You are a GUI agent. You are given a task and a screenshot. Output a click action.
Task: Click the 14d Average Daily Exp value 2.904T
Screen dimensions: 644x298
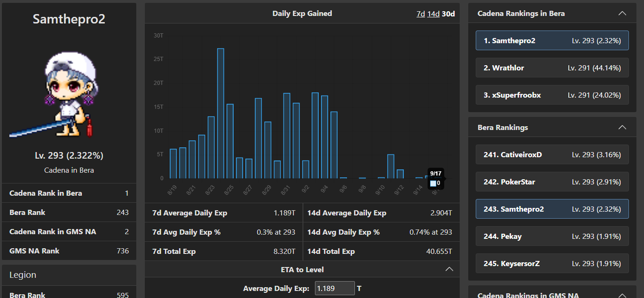[441, 213]
